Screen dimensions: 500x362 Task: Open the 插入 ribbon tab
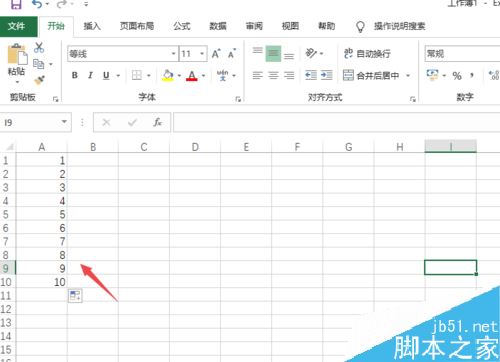[x=92, y=26]
